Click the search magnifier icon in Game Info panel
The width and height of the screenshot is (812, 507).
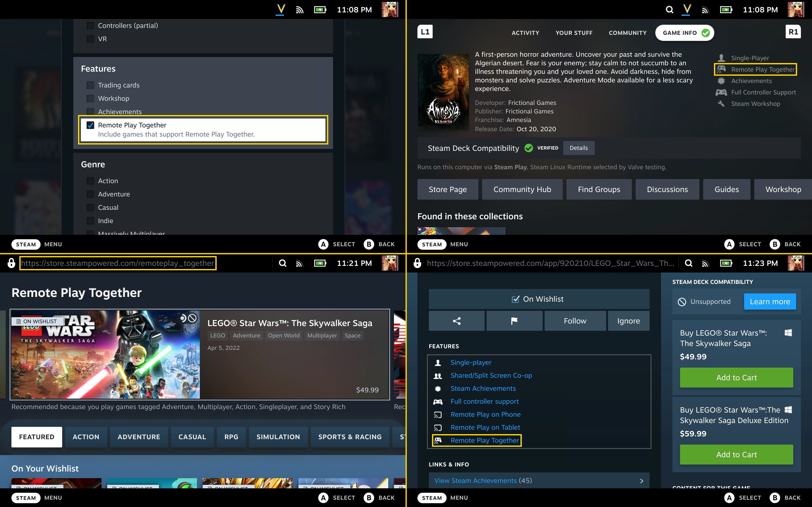[669, 10]
